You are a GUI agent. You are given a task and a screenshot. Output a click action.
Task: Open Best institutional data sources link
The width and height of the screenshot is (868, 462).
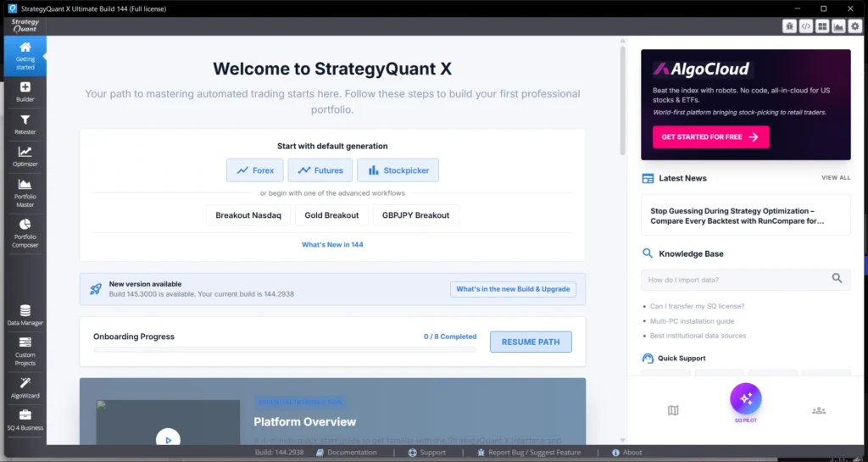click(x=698, y=336)
